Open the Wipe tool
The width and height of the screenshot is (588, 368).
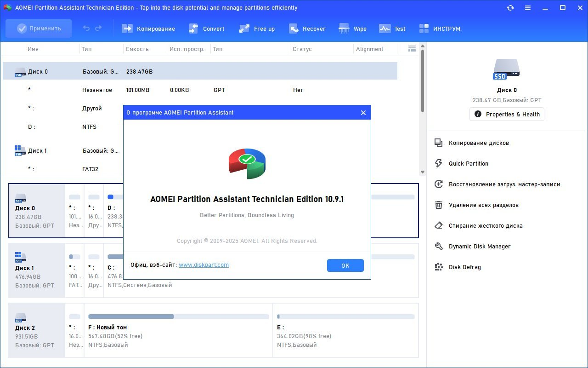[352, 29]
